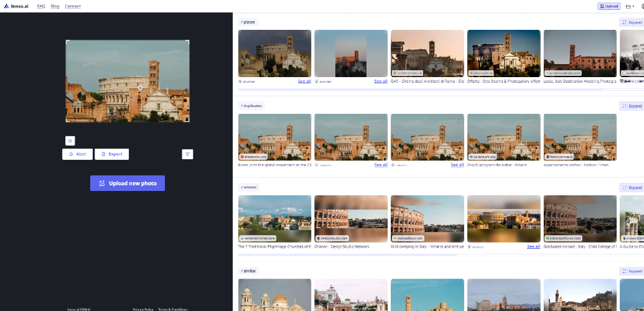Screen dimensions: 644x311
Task: Click See all under the second places image
Action: point(381,81)
